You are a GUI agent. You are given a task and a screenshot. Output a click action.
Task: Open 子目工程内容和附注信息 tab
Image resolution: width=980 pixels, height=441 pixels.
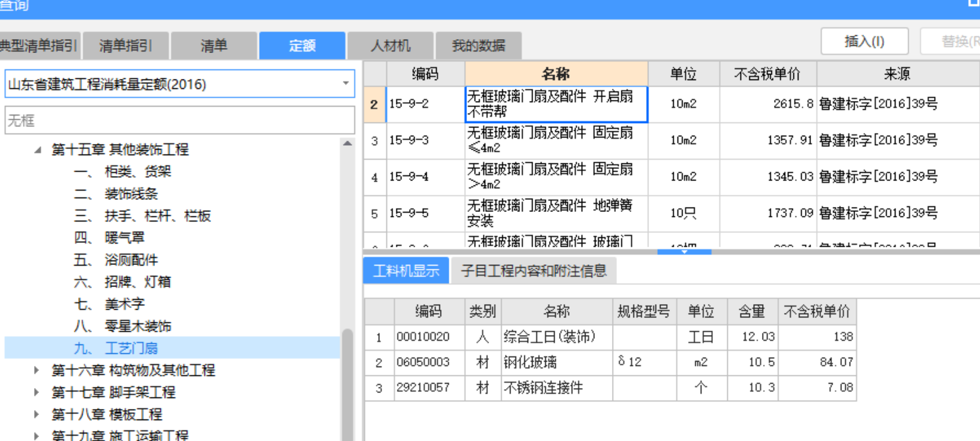click(x=533, y=271)
